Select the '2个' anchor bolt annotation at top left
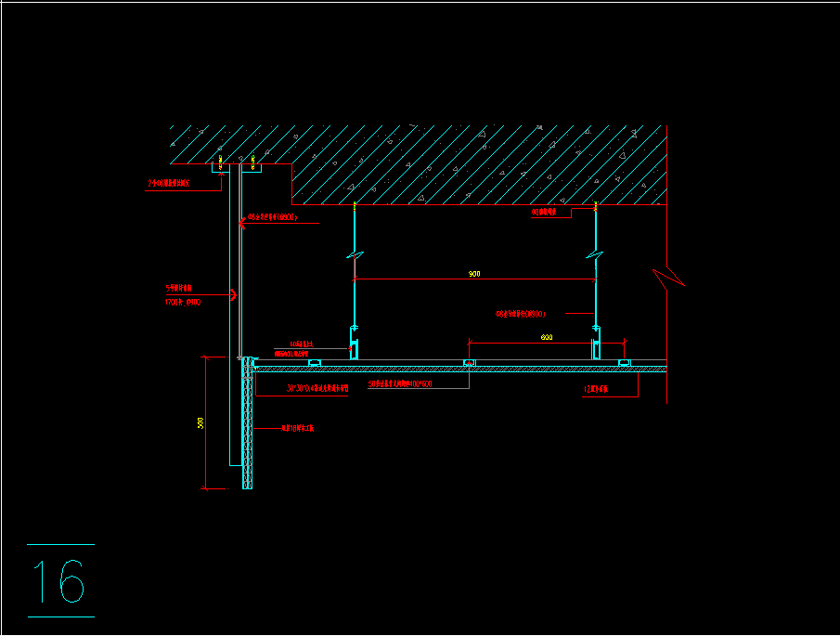 coord(169,183)
